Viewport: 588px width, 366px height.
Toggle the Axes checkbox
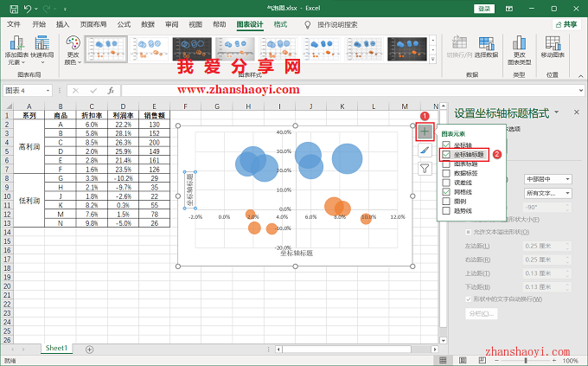[x=446, y=144]
